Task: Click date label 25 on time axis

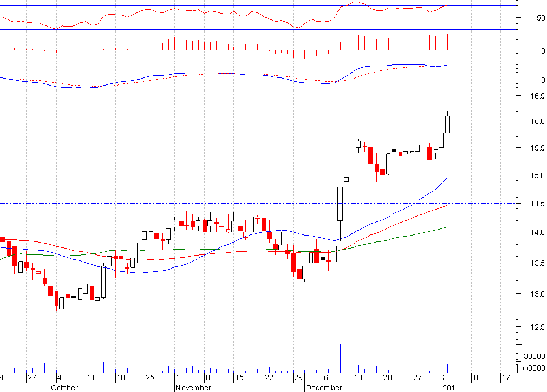Action: [150, 377]
